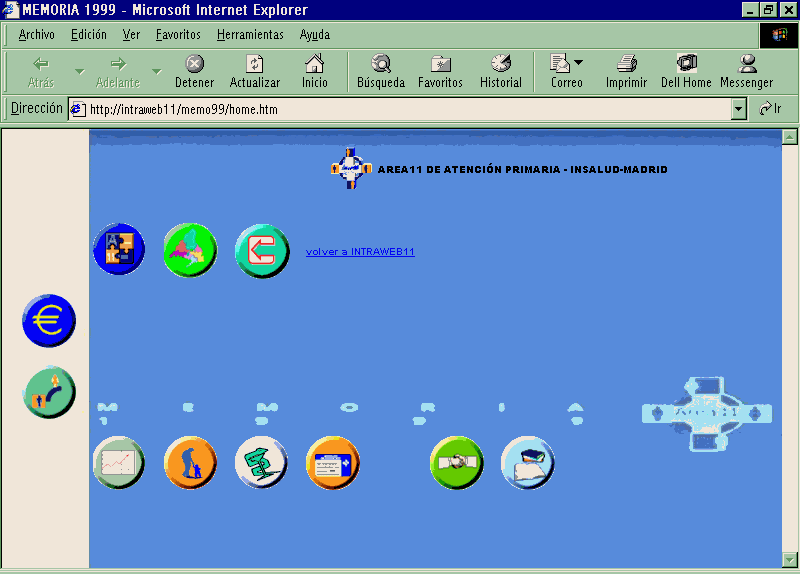Click the health card orange icon
Screen dimensions: 800x574
coord(332,463)
